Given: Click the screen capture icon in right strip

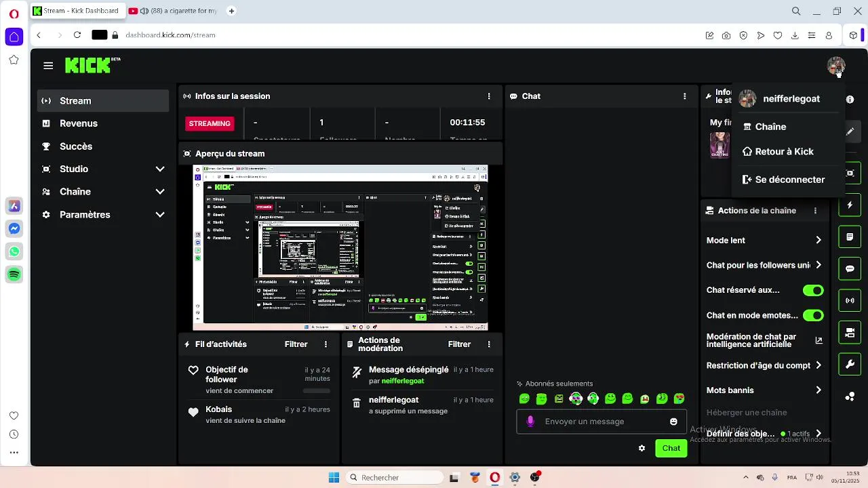Looking at the screenshot, I should [850, 173].
